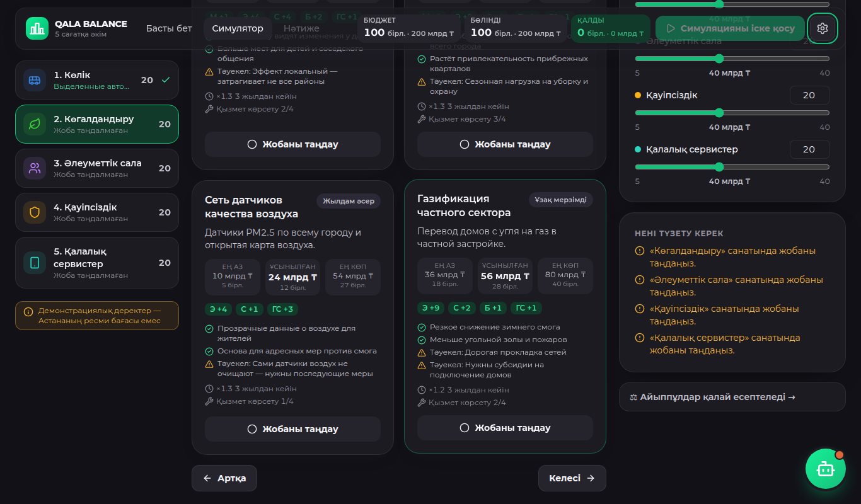Image resolution: width=861 pixels, height=504 pixels.
Task: Click the people icon for Әлеуметтік сала
Action: (35, 168)
